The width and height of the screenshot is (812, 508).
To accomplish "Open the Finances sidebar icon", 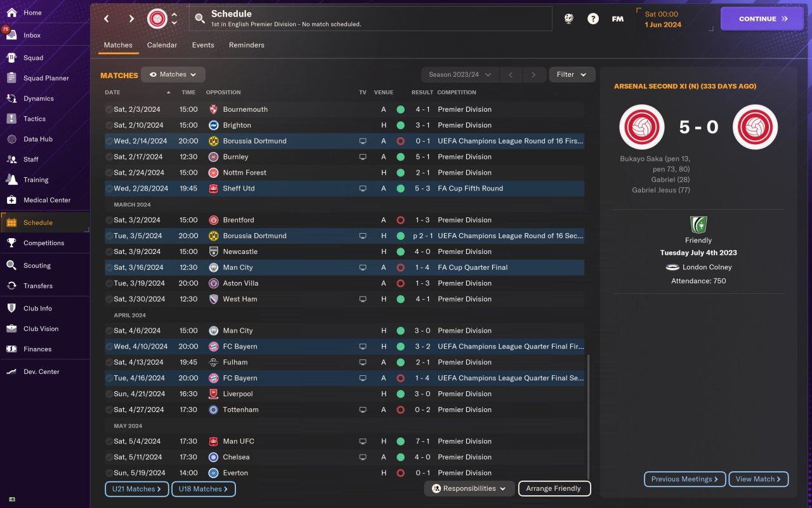I will point(11,349).
